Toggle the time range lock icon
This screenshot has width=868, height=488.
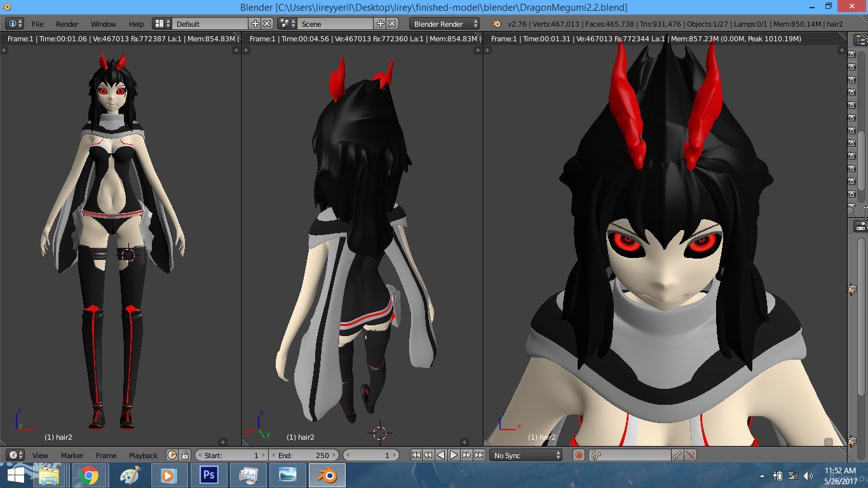tap(185, 455)
